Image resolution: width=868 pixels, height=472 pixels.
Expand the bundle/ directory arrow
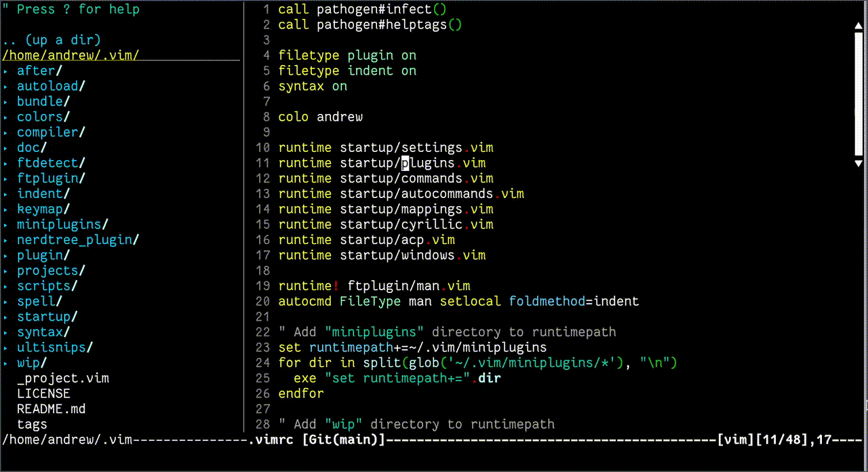5,102
